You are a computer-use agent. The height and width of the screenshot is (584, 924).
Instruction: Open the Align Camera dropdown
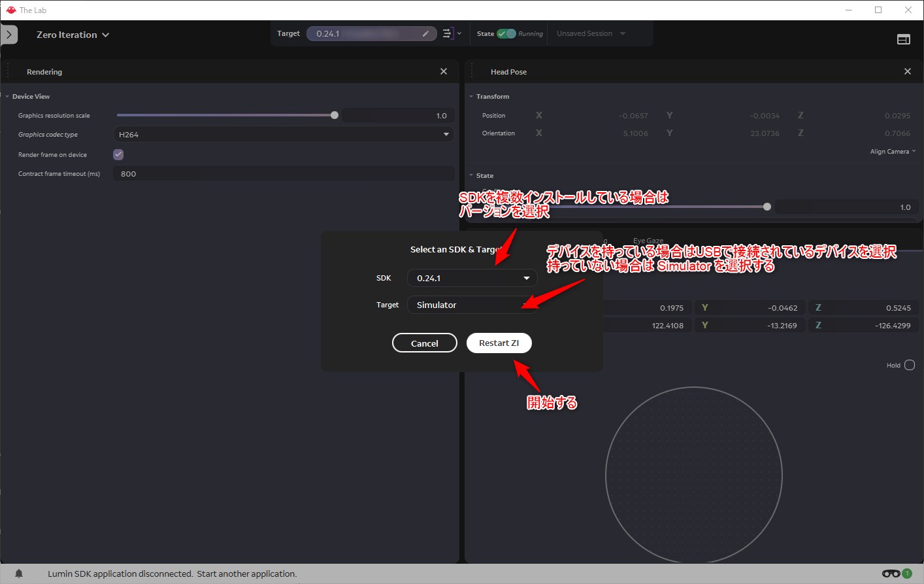(x=893, y=151)
